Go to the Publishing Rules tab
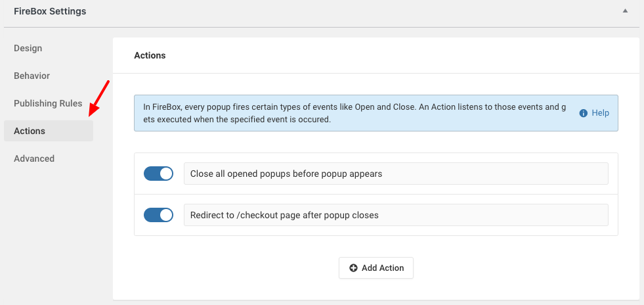644x305 pixels. point(49,103)
